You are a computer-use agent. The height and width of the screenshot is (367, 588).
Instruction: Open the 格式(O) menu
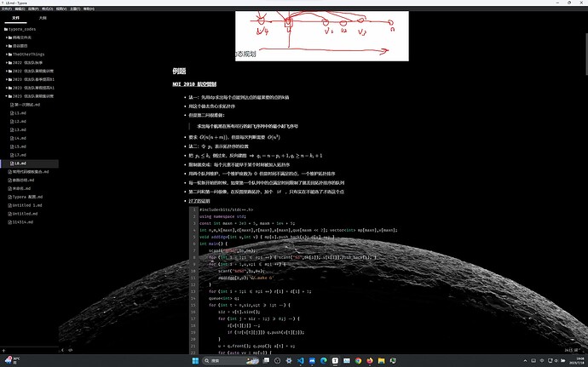point(47,9)
